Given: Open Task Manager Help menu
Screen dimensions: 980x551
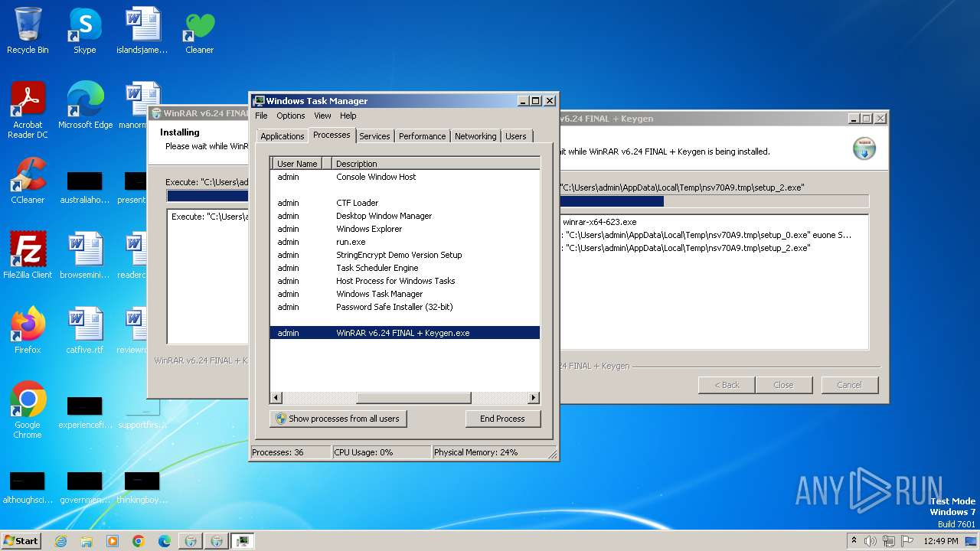Looking at the screenshot, I should [x=348, y=116].
